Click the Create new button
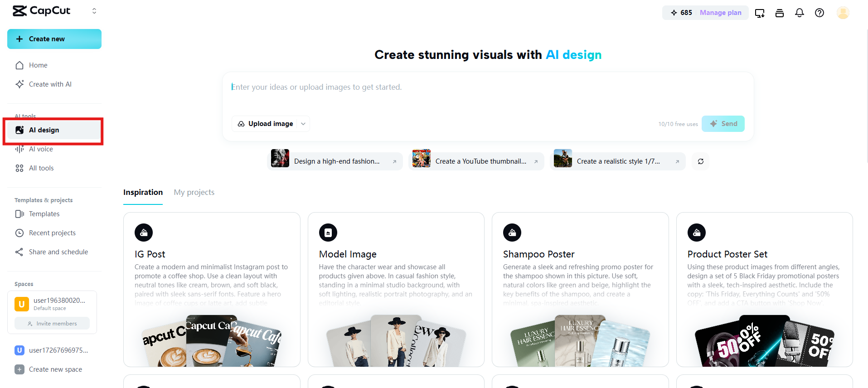868x388 pixels. coord(54,39)
